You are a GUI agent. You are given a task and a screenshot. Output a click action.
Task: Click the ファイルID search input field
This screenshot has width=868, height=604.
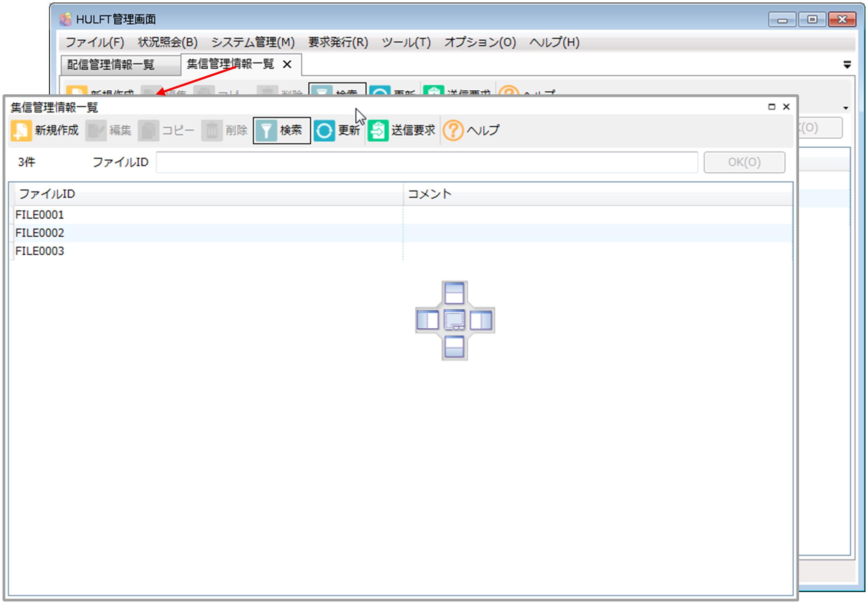[426, 163]
